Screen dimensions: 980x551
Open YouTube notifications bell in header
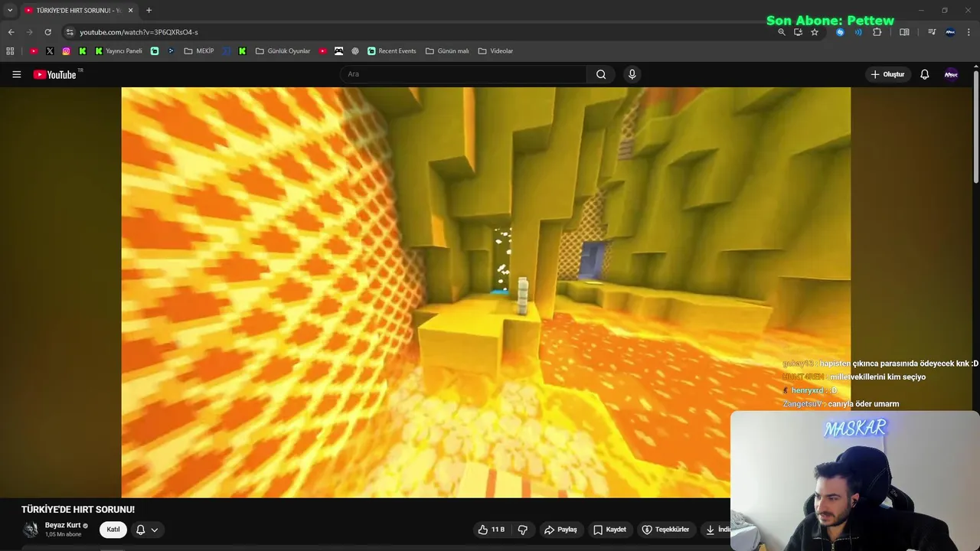pos(924,74)
